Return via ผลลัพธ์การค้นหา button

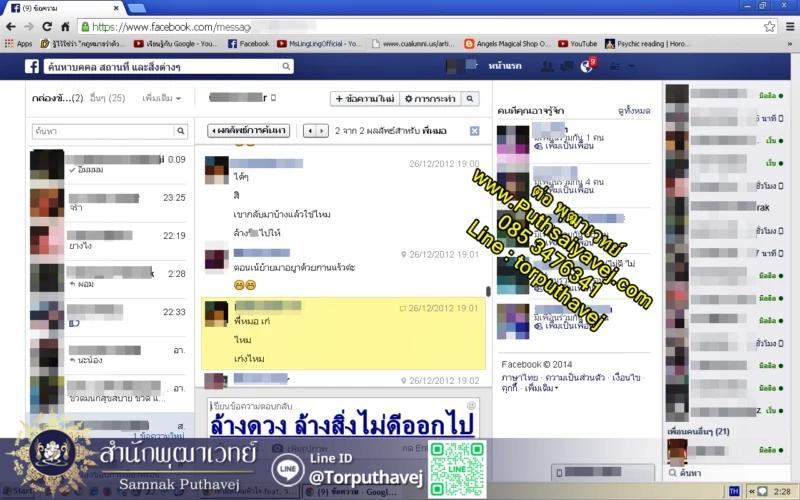coord(248,131)
